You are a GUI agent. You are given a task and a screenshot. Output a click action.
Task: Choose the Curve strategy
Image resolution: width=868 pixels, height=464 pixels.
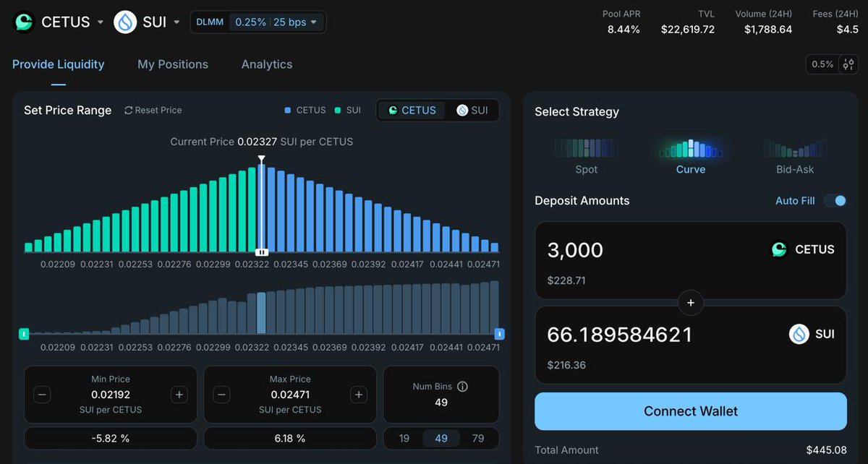pos(691,156)
